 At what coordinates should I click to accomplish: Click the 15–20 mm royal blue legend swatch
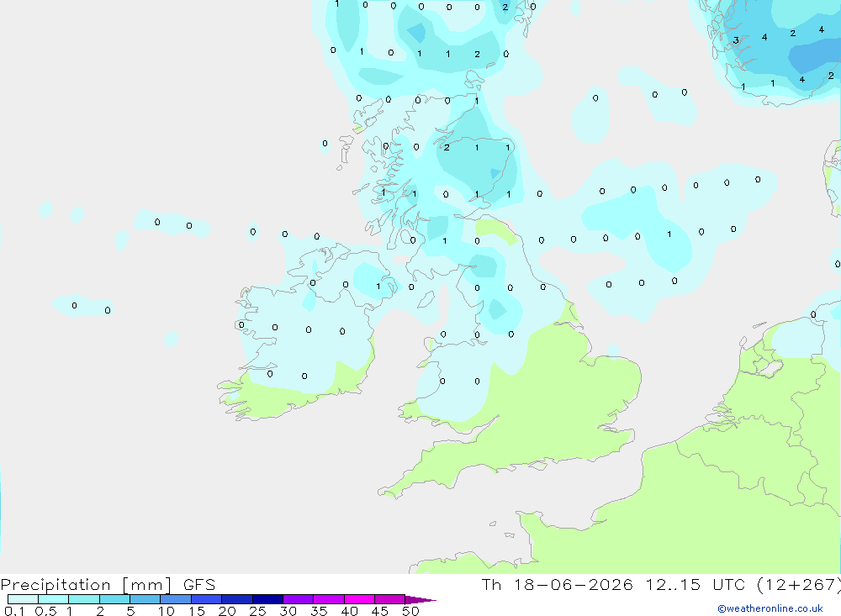point(207,599)
